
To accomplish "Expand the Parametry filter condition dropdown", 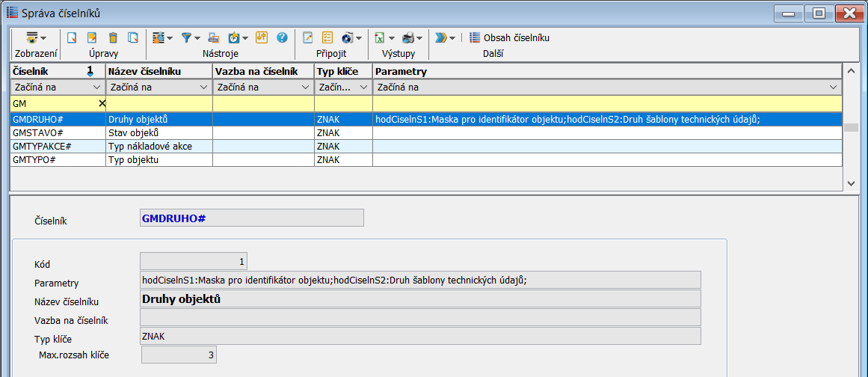I will [834, 88].
